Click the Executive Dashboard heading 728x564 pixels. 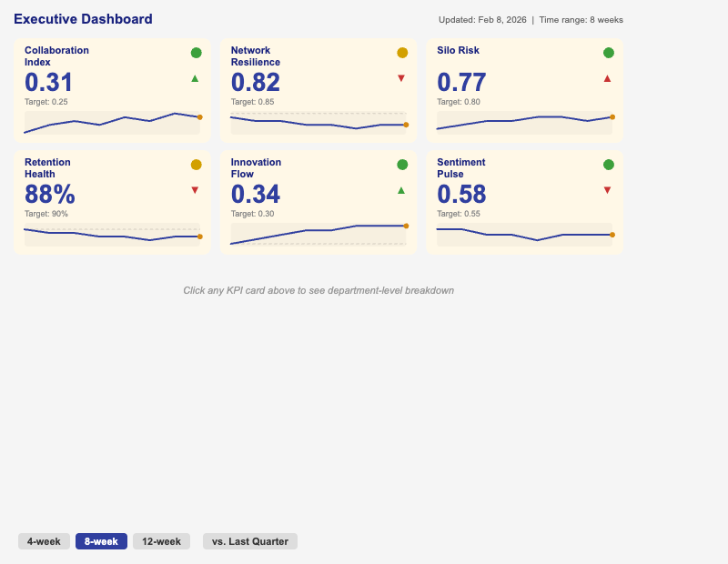point(83,19)
